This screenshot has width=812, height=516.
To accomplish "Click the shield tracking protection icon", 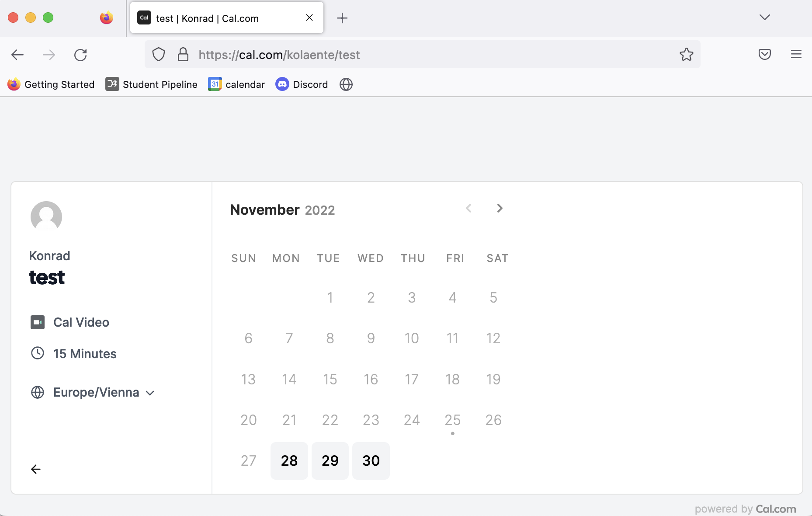I will click(158, 54).
